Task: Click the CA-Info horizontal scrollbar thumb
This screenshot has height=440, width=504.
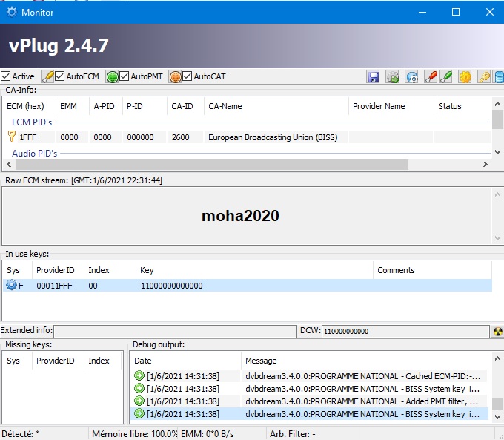Action: click(x=212, y=165)
